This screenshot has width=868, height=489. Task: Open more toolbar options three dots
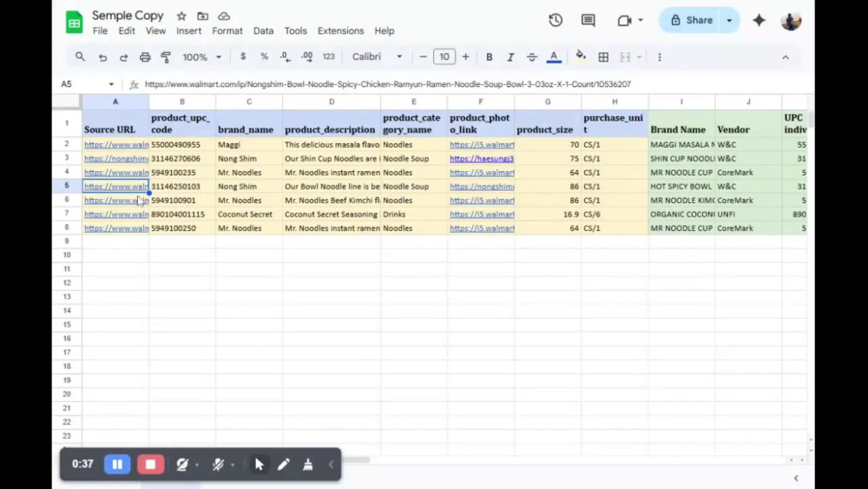click(660, 57)
